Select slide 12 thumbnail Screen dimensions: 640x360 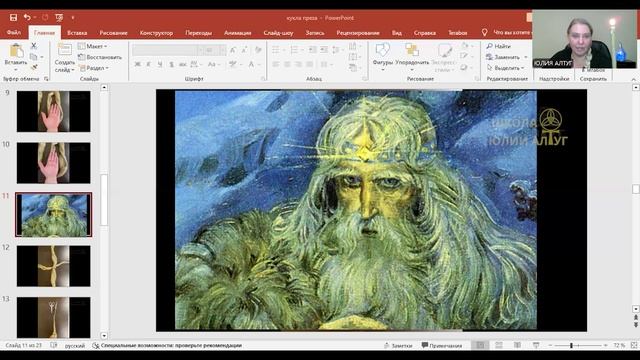53,266
